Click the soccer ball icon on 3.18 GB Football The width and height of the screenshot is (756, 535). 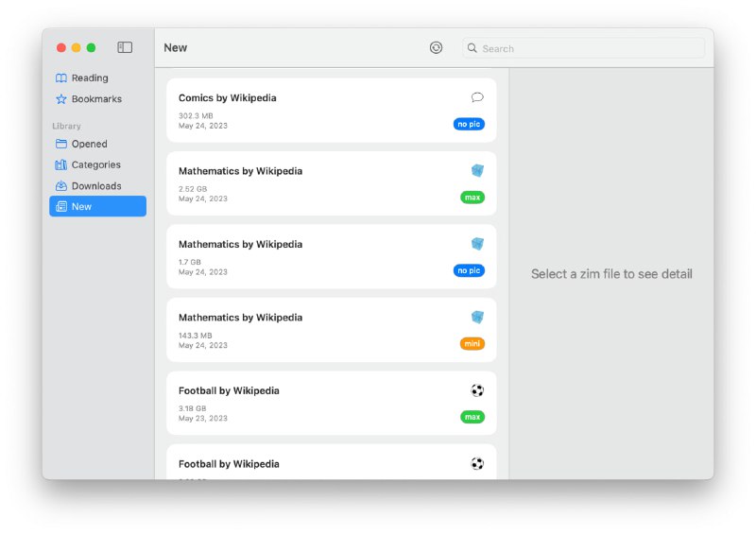click(477, 390)
